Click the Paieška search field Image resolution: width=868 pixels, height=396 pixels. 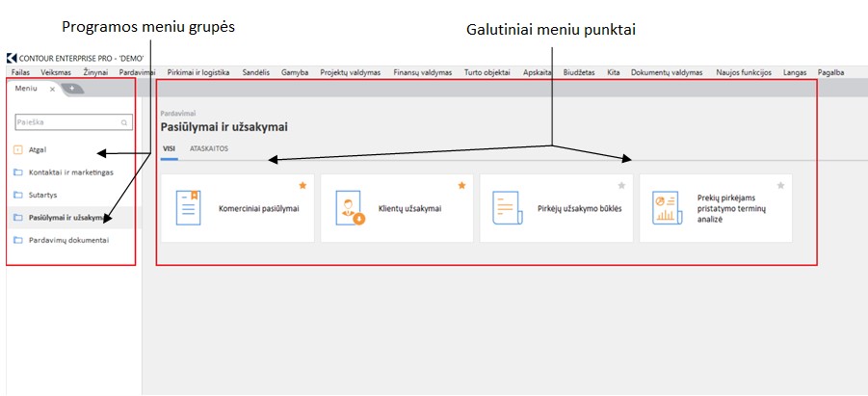click(x=73, y=122)
